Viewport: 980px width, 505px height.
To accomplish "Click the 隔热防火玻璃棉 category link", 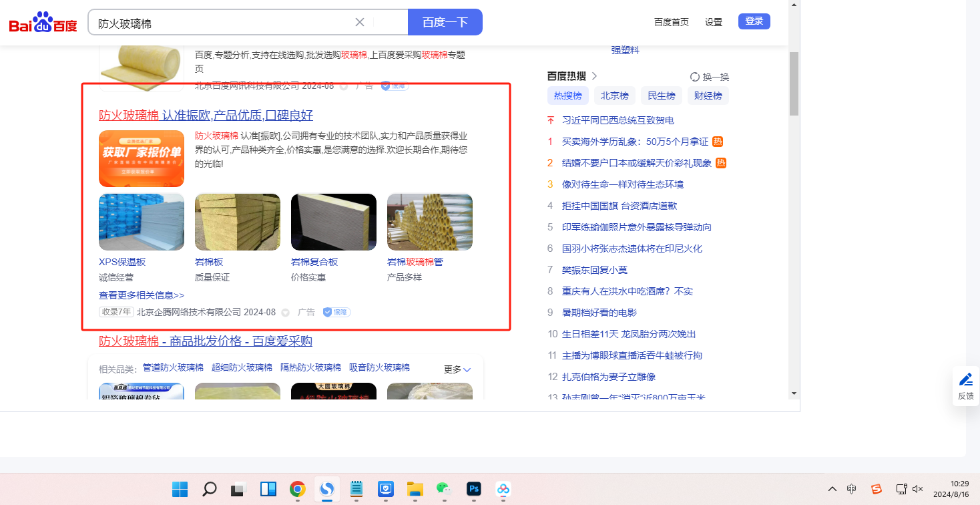I will pos(310,367).
